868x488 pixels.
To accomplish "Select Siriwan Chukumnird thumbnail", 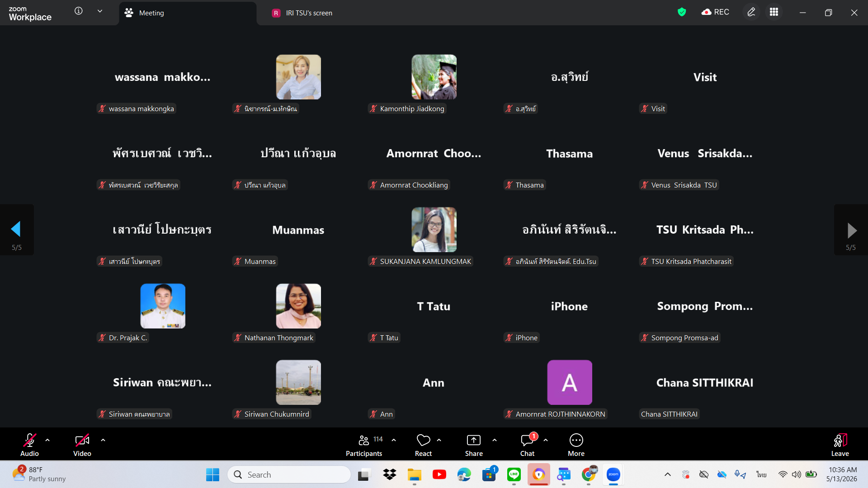I will pos(298,382).
